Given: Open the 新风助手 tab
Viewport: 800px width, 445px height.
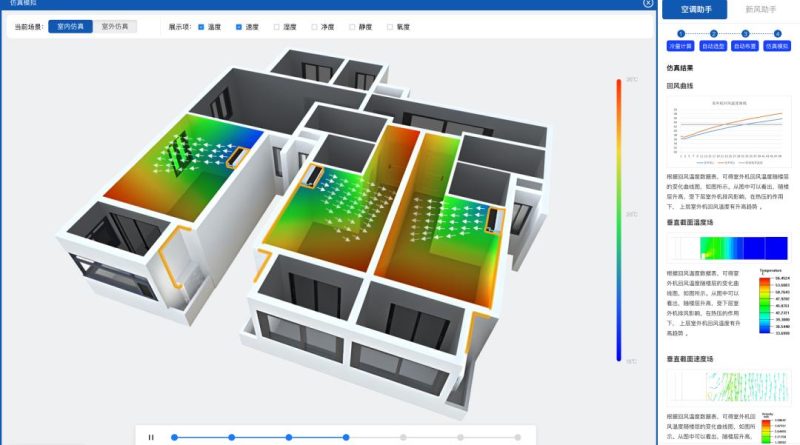Looking at the screenshot, I should click(x=763, y=9).
